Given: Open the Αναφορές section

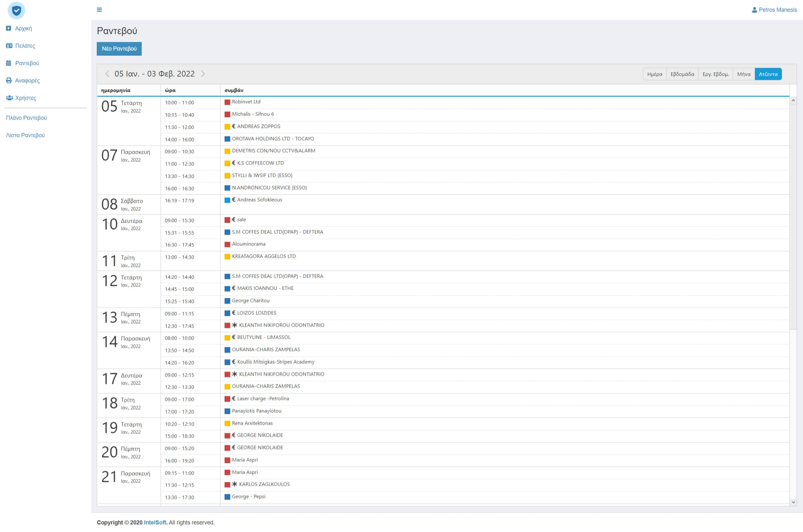Looking at the screenshot, I should (27, 80).
